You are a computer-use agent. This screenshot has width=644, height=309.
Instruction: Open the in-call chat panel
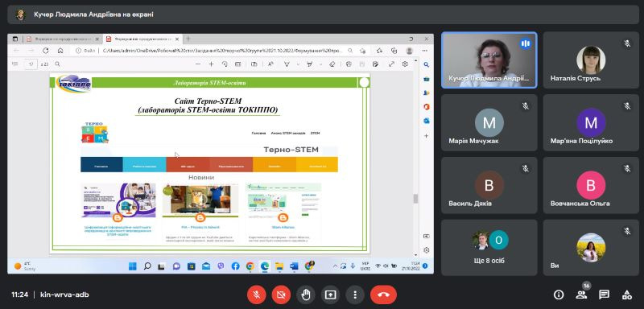[x=605, y=295]
